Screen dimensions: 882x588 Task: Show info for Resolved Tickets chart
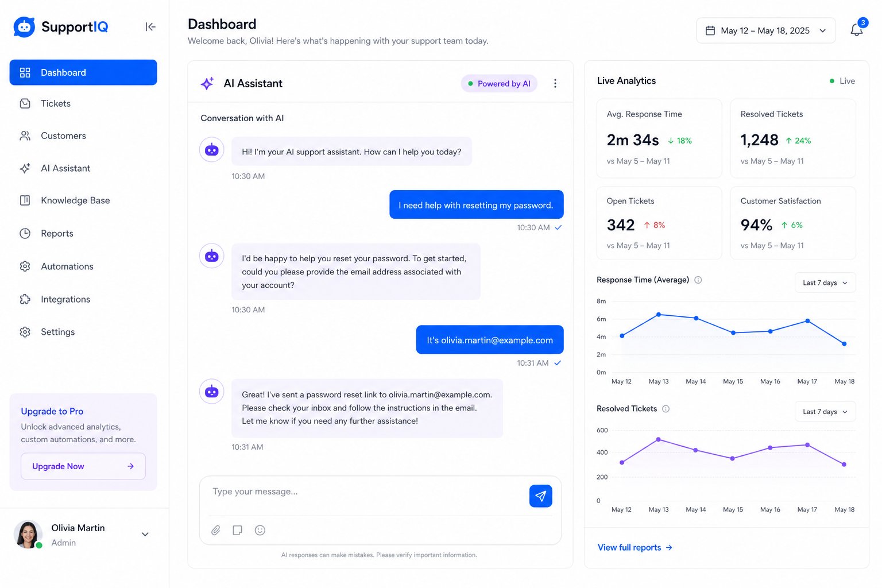point(666,409)
